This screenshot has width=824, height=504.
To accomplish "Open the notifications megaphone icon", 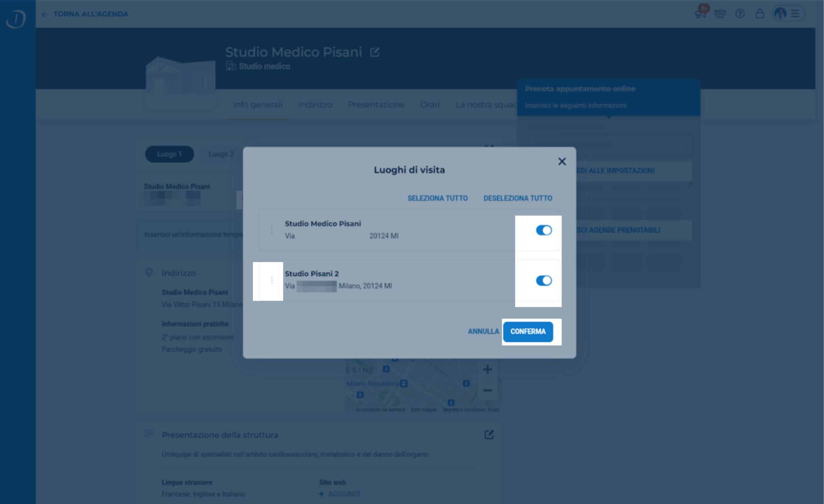I will click(701, 13).
